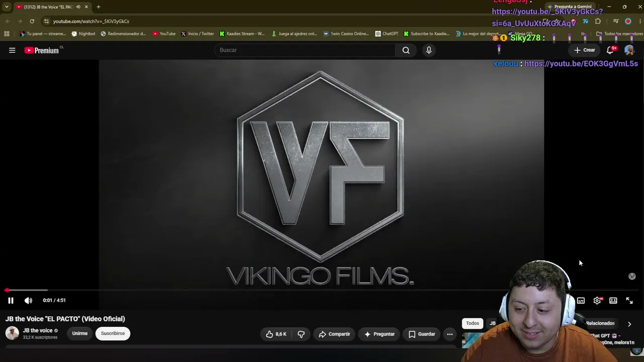Close the JB the Voice browser tab
The image size is (644, 362).
coord(86,7)
